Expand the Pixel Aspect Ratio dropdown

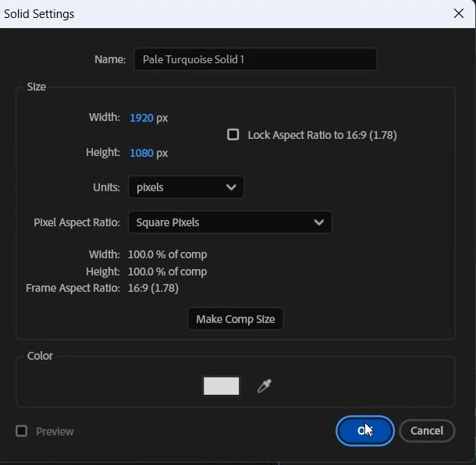pyautogui.click(x=229, y=222)
